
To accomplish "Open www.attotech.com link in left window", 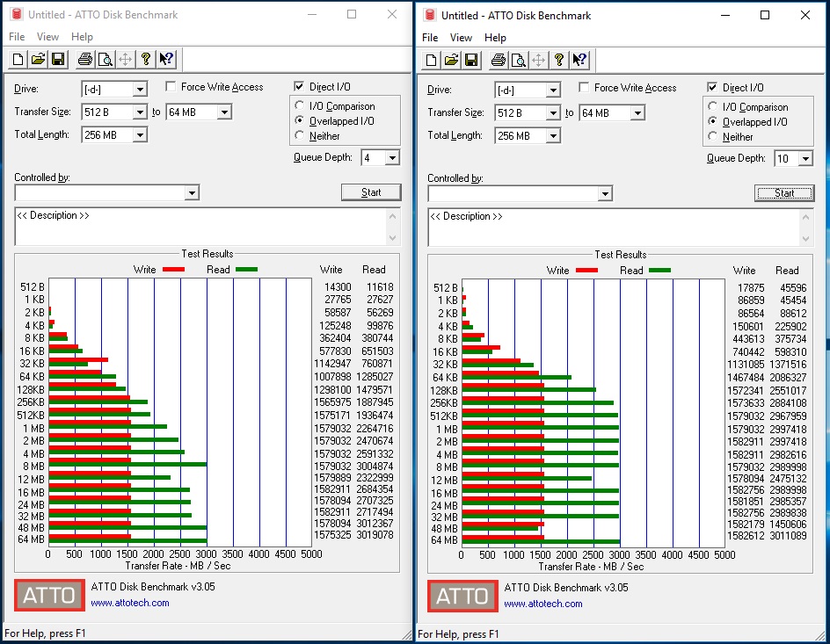I will [x=130, y=603].
